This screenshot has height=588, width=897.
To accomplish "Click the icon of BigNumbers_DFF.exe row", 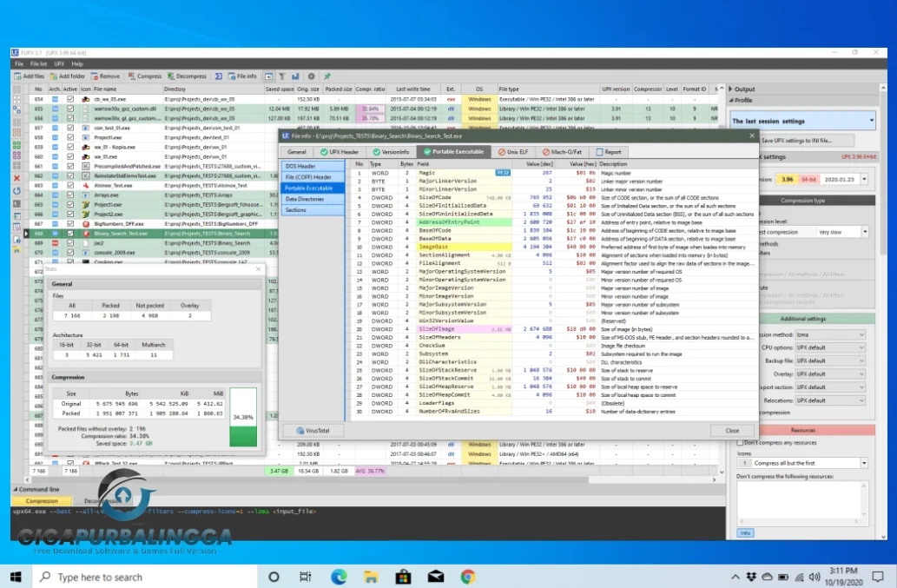I will tap(86, 223).
